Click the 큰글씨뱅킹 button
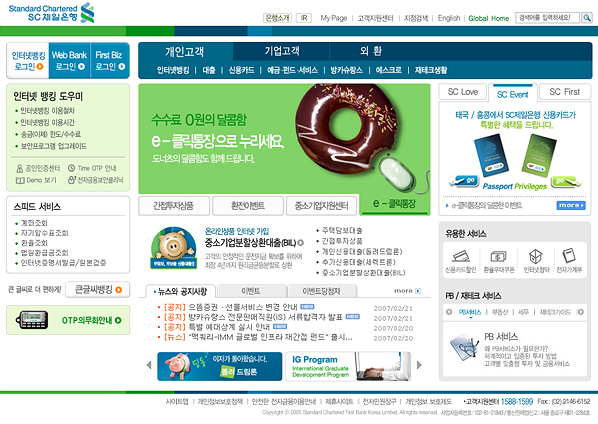598x424 pixels. (98, 290)
